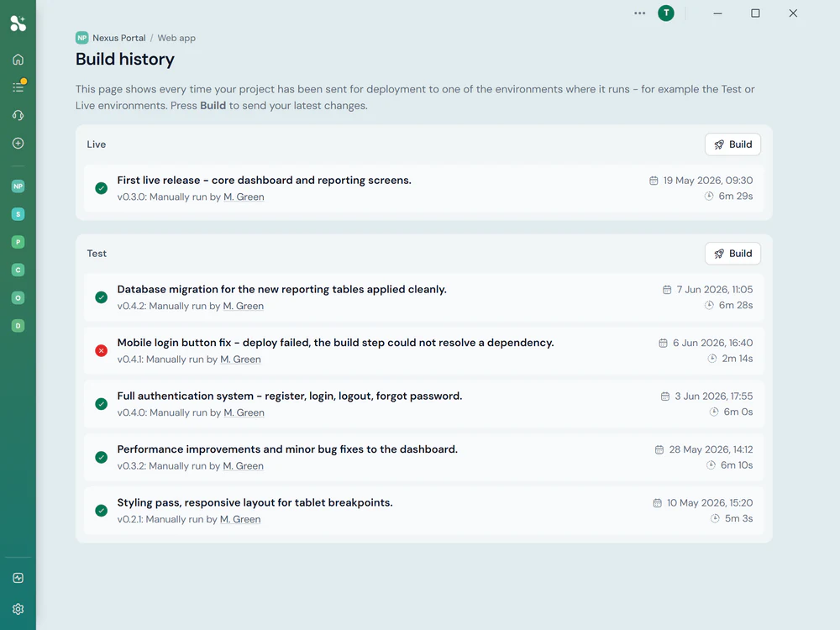Click calendar icon next to 7 Jun 2026
840x630 pixels.
point(667,290)
